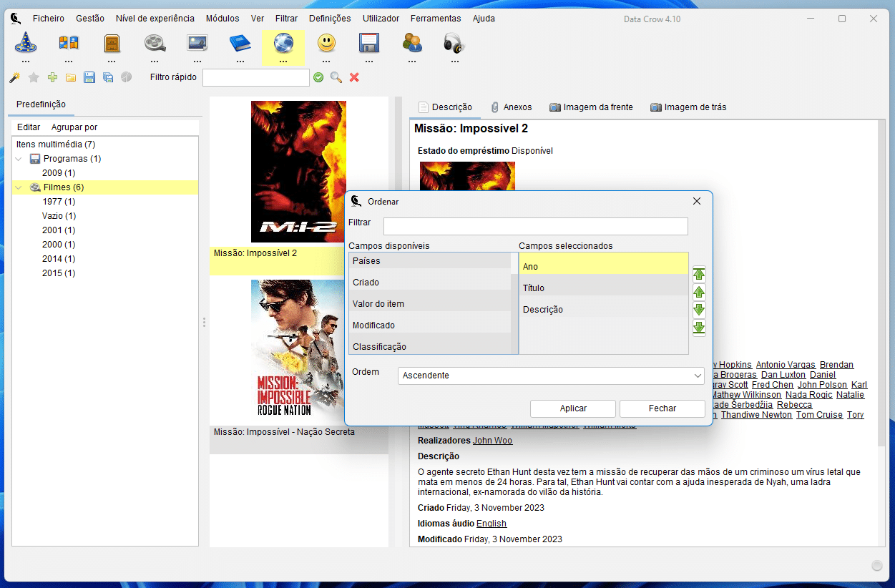Image resolution: width=895 pixels, height=588 pixels.
Task: Open the headphones audio module icon
Action: click(x=454, y=44)
